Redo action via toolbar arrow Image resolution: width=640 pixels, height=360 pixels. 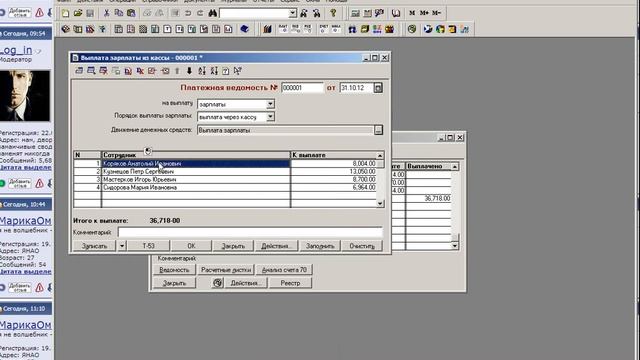pos(200,13)
